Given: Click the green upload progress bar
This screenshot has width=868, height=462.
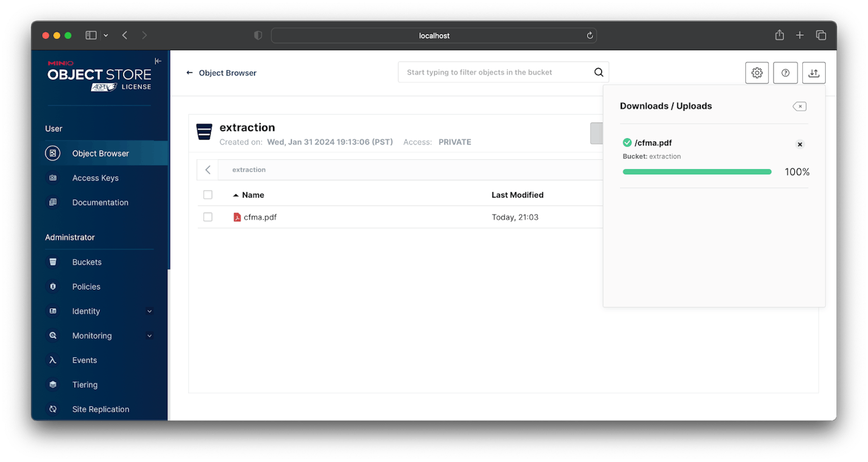Looking at the screenshot, I should point(696,172).
